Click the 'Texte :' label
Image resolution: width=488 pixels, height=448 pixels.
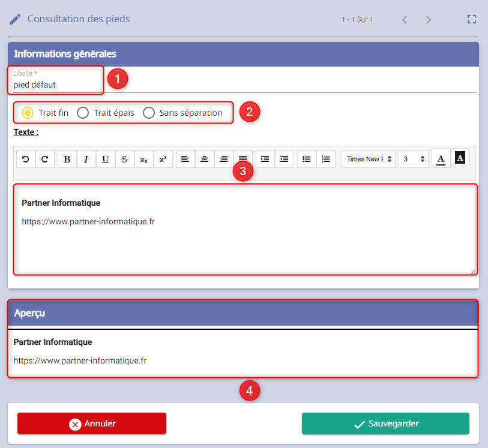click(26, 132)
